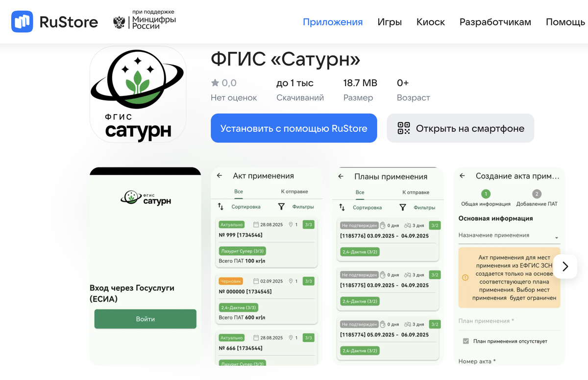Click the QR code icon
Screen dimensions: 588x380
(403, 128)
